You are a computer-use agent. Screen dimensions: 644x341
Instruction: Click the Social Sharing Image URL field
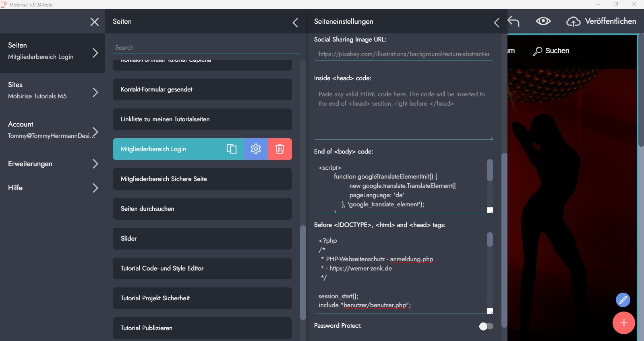(404, 54)
